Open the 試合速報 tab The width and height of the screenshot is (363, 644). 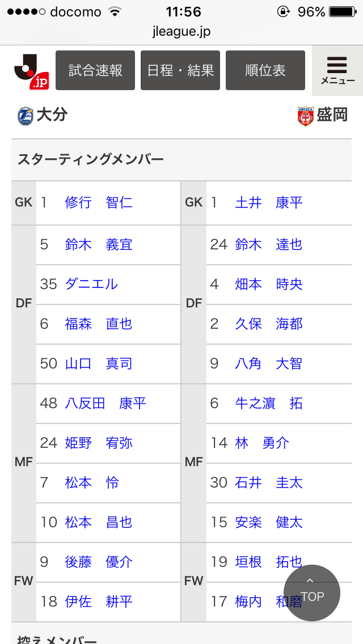(95, 70)
